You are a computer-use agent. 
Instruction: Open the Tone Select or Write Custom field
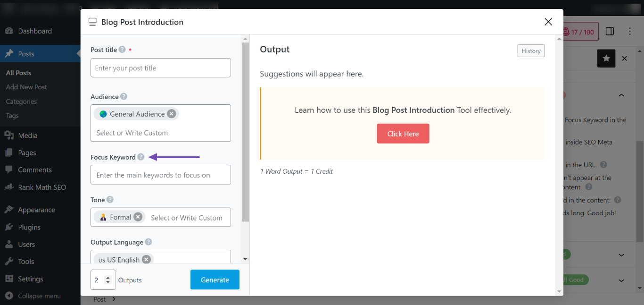[187, 218]
